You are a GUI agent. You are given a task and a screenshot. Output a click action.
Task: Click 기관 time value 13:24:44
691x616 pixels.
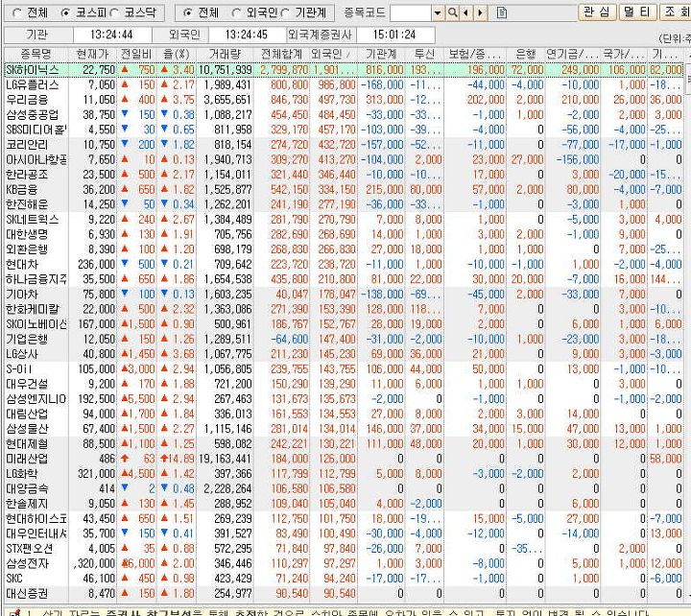(x=111, y=35)
